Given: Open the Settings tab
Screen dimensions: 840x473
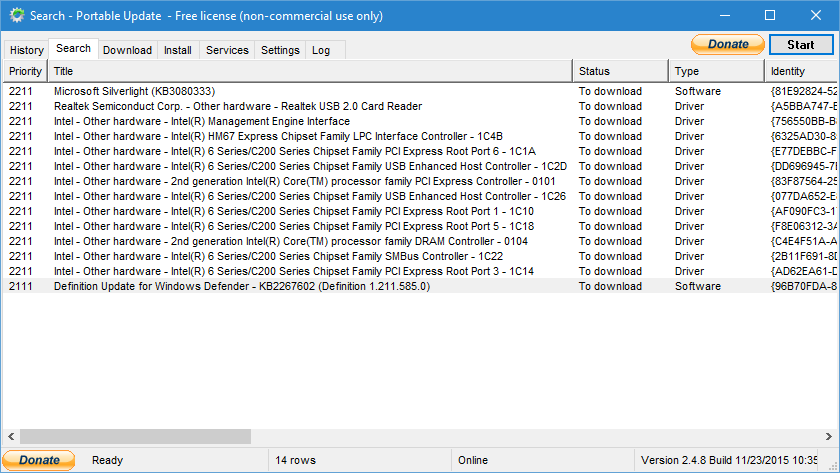Looking at the screenshot, I should pos(280,50).
